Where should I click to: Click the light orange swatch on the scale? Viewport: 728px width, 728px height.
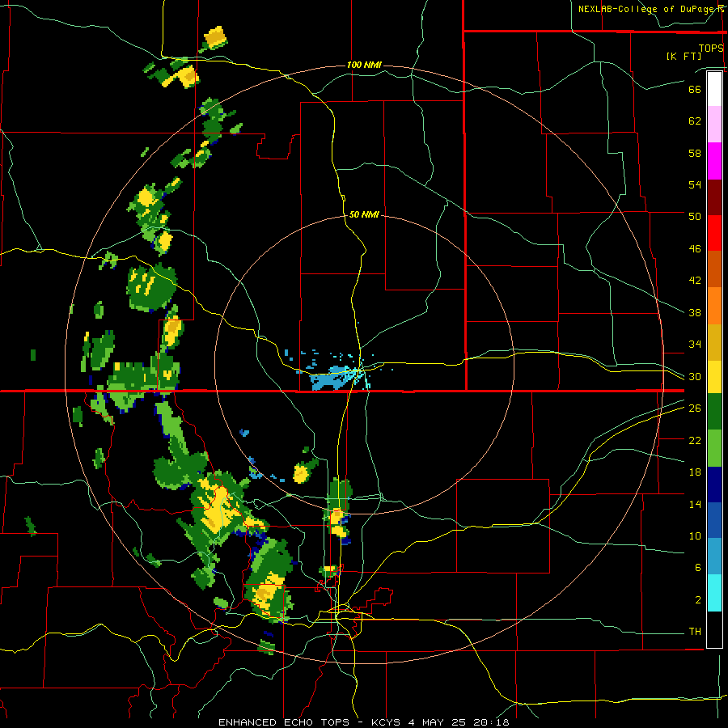[714, 306]
